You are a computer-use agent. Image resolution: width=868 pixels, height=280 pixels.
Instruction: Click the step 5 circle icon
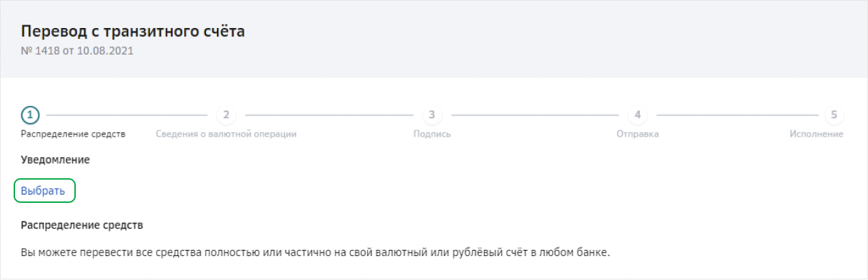pyautogui.click(x=834, y=115)
